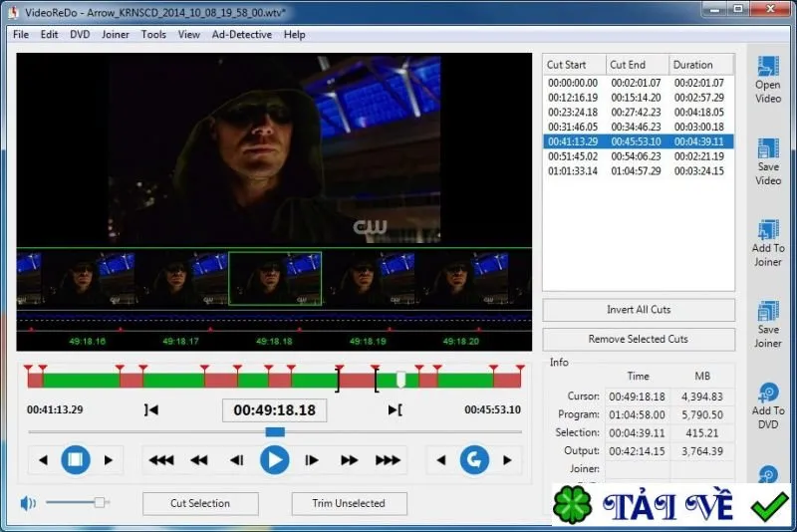797x532 pixels.
Task: Click the first red marker on cut timeline
Action: click(x=28, y=368)
